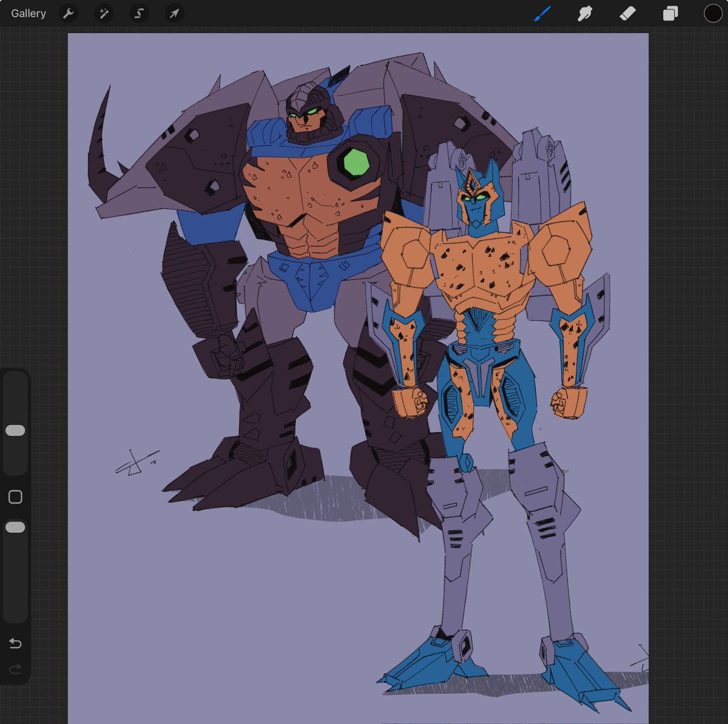Activate the Transform arrow tool
This screenshot has height=724, width=728.
click(x=175, y=13)
